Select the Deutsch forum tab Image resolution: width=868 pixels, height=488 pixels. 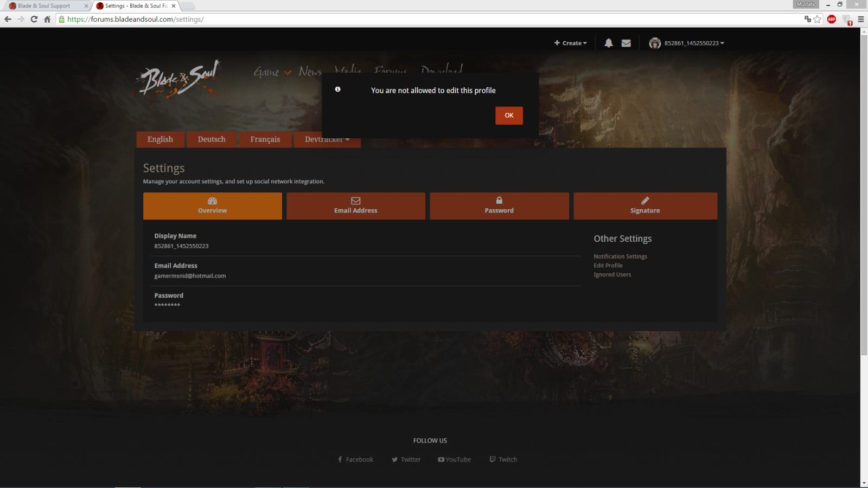point(212,139)
